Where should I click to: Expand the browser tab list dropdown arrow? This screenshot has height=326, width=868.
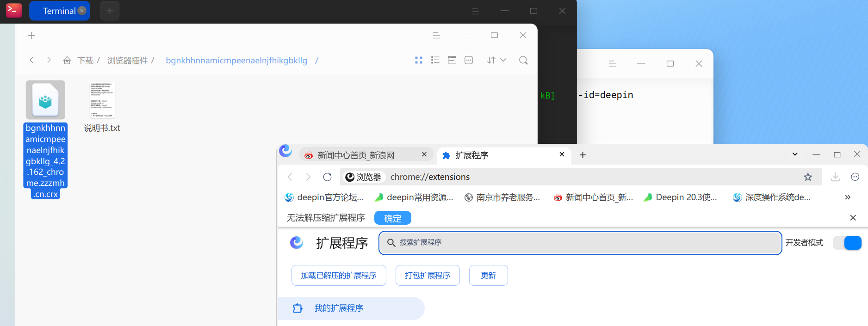795,154
